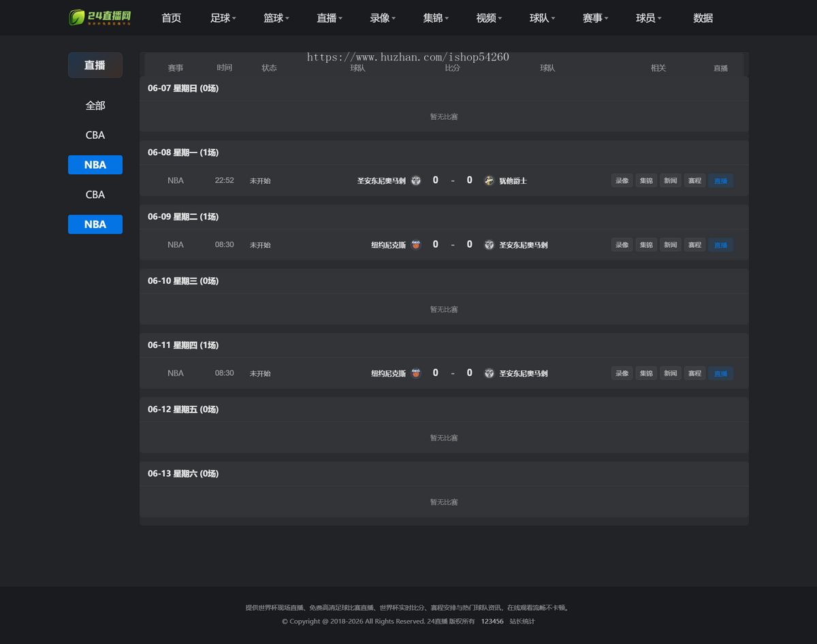The width and height of the screenshot is (817, 644).
Task: Click blue 直播 button for 06-11 match
Action: pyautogui.click(x=720, y=373)
